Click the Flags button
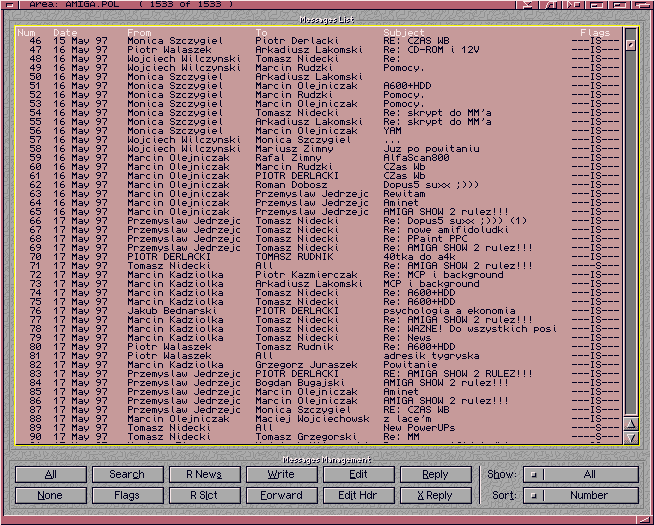The width and height of the screenshot is (654, 525). 127,495
